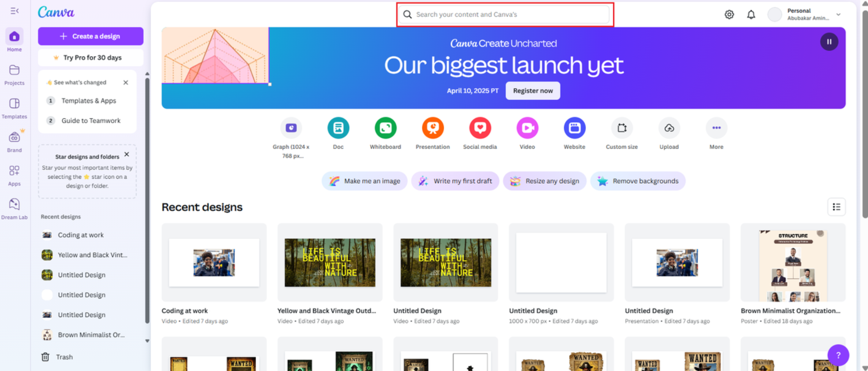
Task: Expand the Personal account dropdown
Action: tap(838, 14)
